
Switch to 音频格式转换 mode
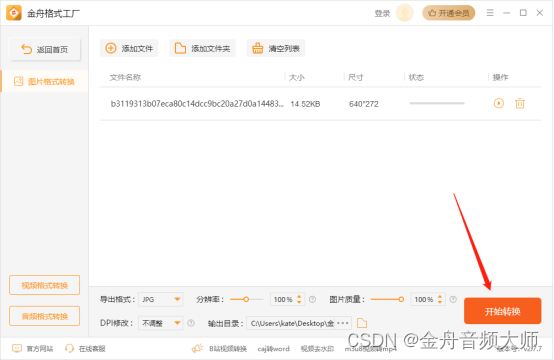[x=45, y=316]
